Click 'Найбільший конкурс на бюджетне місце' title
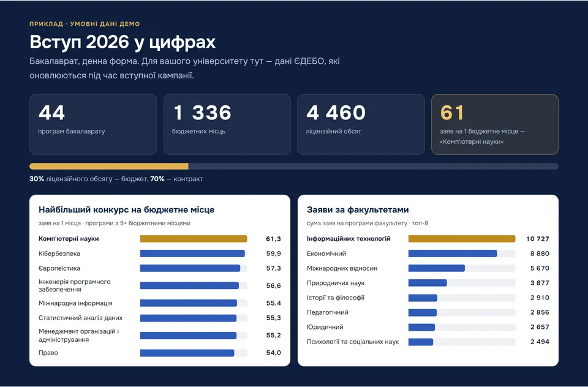This screenshot has height=387, width=588. click(126, 209)
